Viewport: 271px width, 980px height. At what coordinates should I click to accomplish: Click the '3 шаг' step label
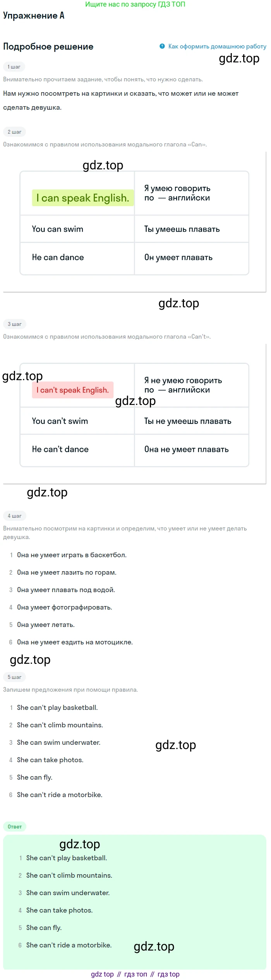click(14, 324)
